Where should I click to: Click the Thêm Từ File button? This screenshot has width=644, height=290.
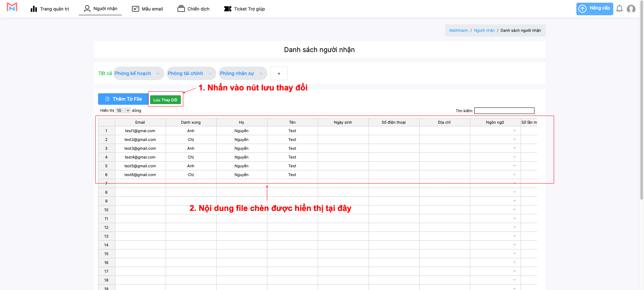pyautogui.click(x=123, y=99)
